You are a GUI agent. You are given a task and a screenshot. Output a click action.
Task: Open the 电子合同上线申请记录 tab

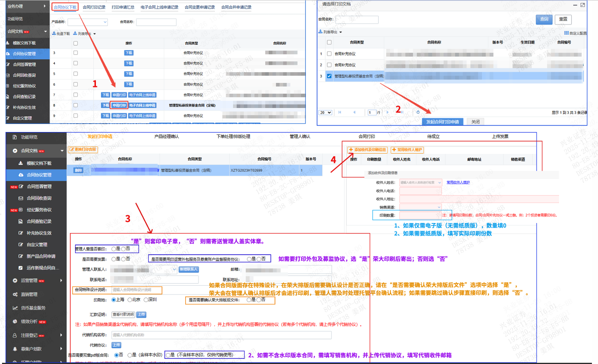click(159, 7)
